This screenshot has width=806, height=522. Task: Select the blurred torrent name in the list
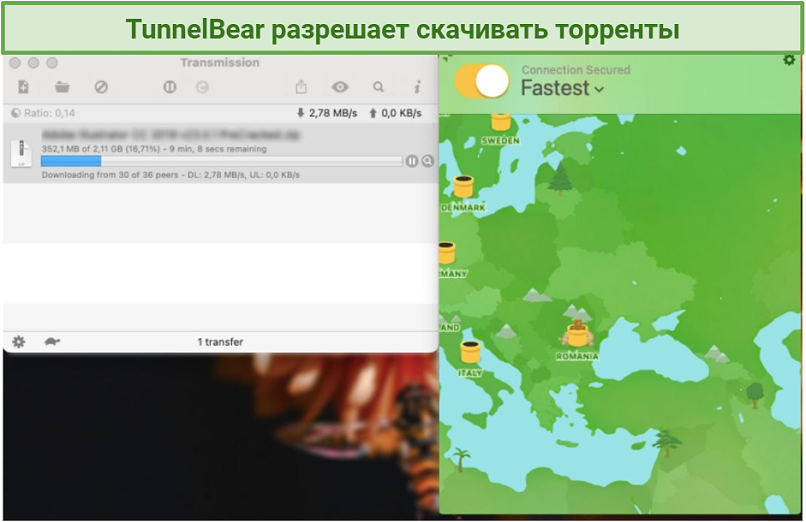[x=171, y=135]
